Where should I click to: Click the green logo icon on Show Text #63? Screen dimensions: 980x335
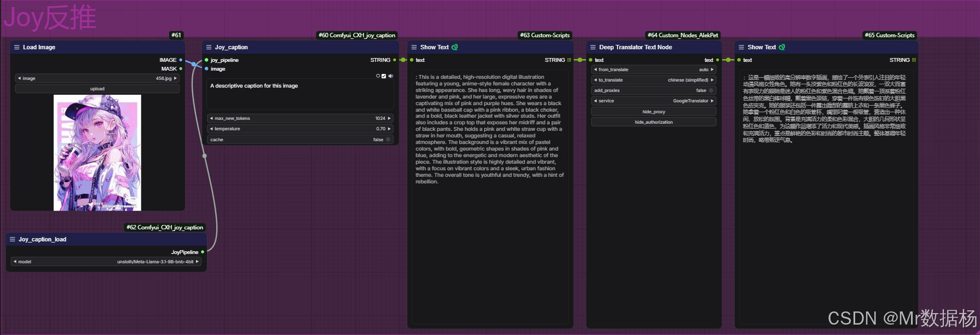(x=454, y=47)
